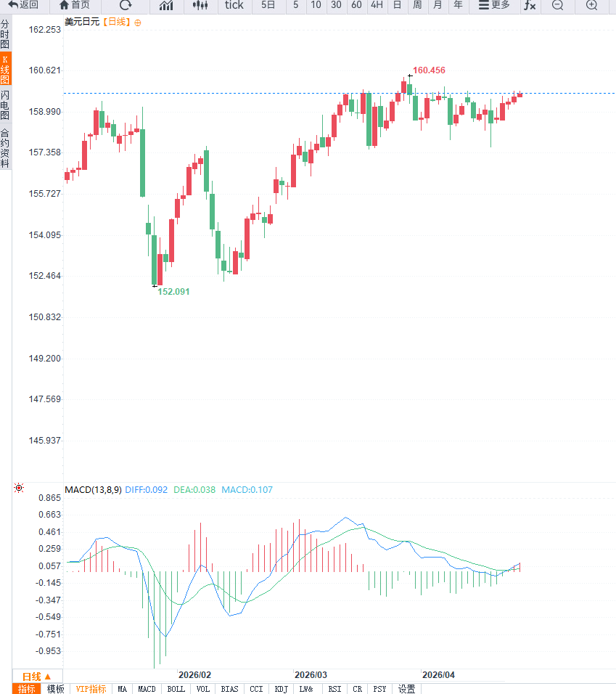The height and width of the screenshot is (694, 616).
Task: Go to 首页 home page
Action: (x=75, y=5)
